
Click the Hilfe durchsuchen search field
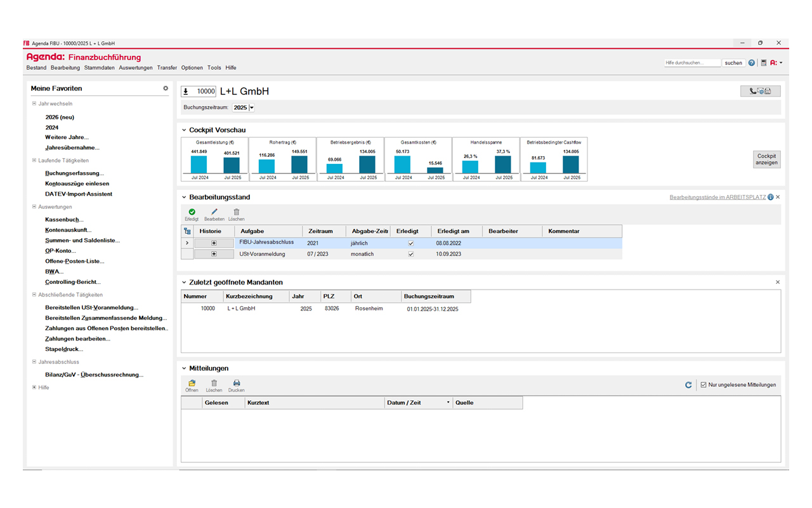point(692,63)
